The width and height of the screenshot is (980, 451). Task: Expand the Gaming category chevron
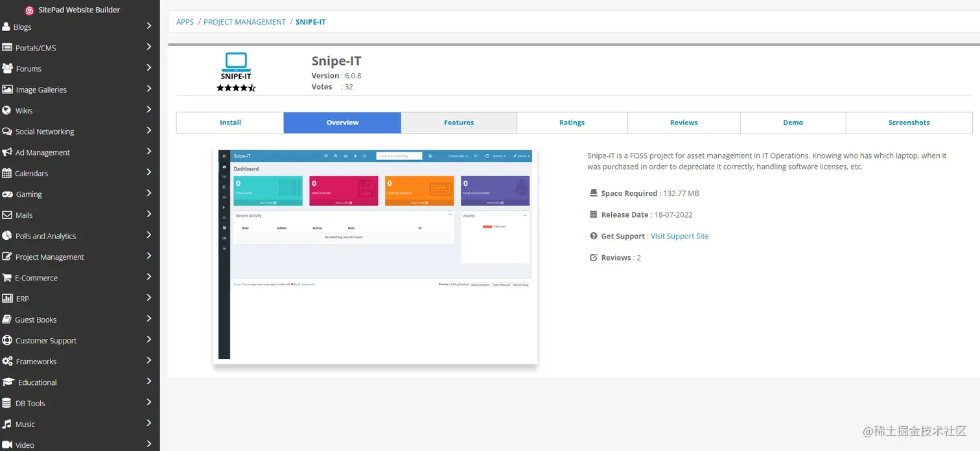[x=148, y=193]
